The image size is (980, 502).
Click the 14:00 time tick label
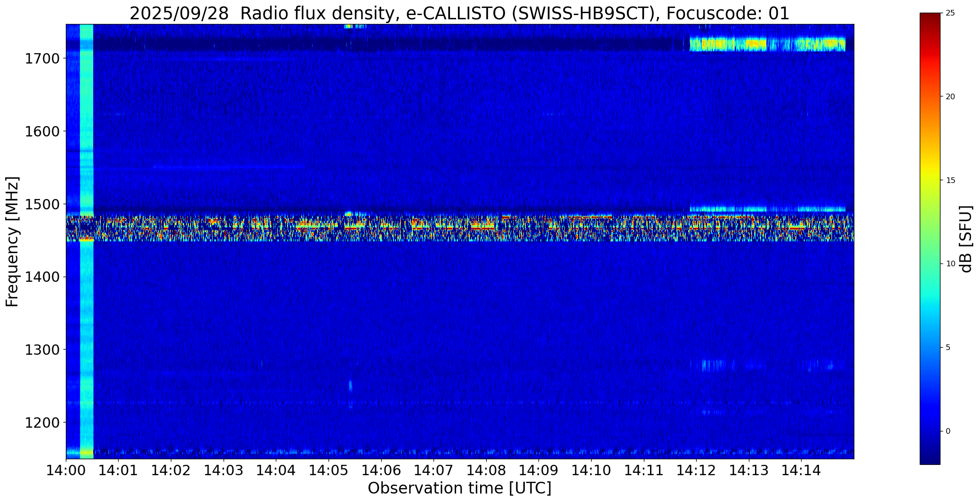point(66,470)
